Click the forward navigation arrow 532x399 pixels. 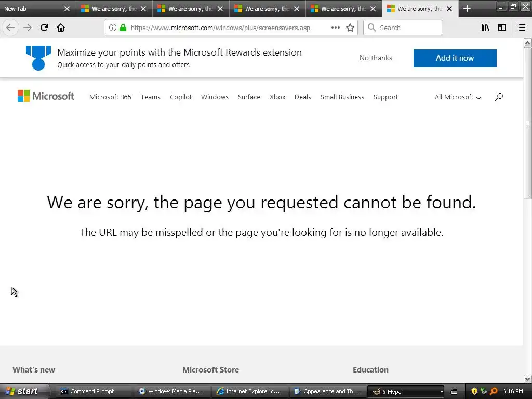point(28,28)
